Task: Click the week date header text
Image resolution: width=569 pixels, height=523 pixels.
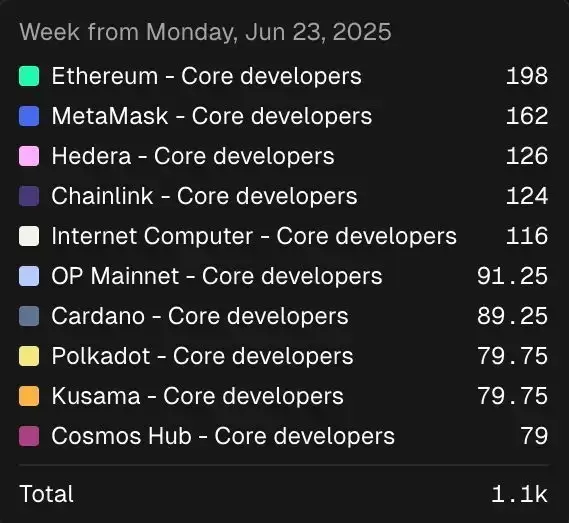Action: (x=205, y=32)
